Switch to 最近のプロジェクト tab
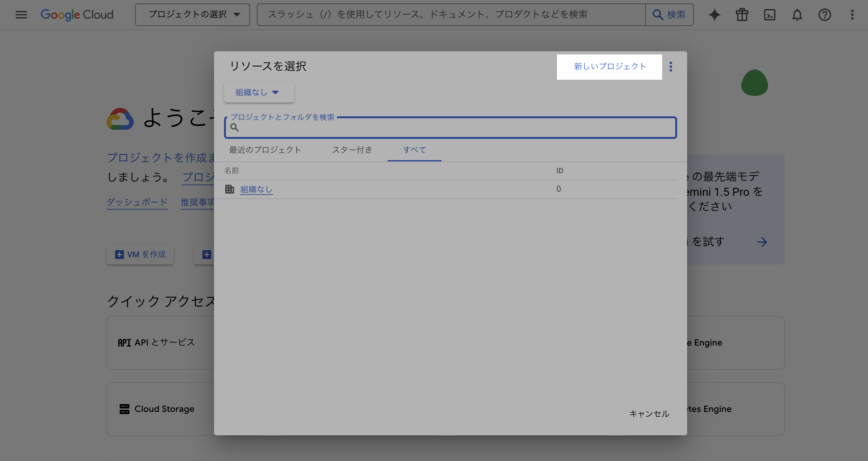 [x=265, y=150]
